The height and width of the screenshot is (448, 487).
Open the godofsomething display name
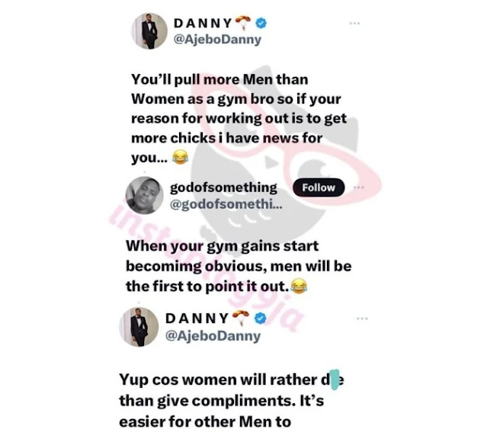tap(223, 187)
